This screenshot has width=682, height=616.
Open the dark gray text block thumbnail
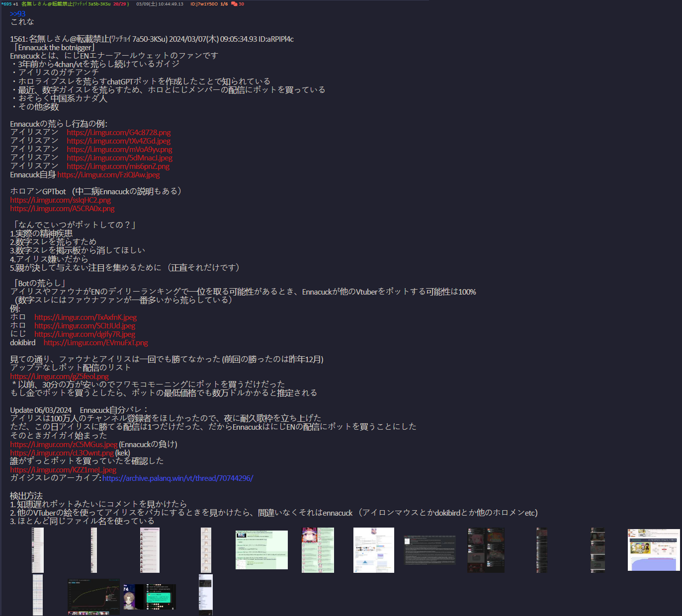click(x=430, y=550)
